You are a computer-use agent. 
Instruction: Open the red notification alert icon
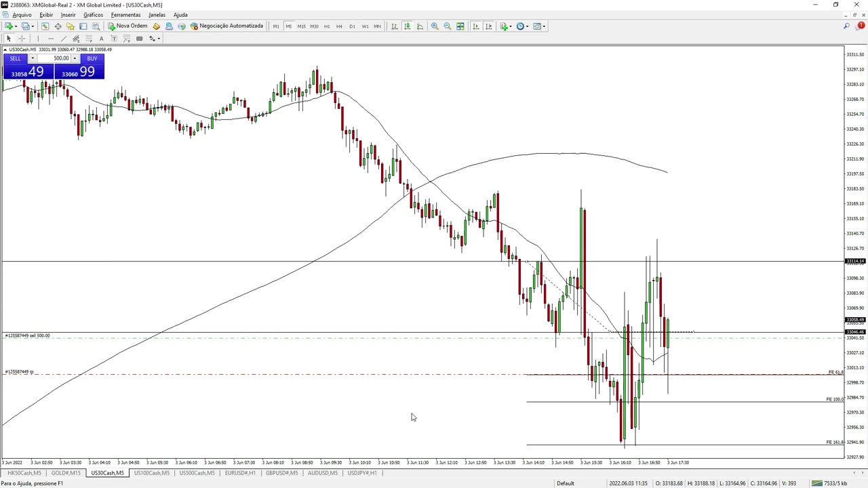(861, 26)
